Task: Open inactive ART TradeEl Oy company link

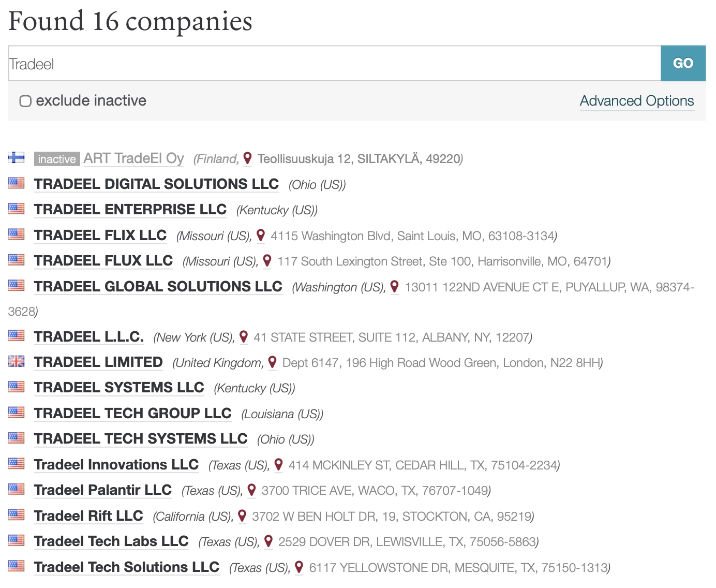Action: tap(133, 158)
